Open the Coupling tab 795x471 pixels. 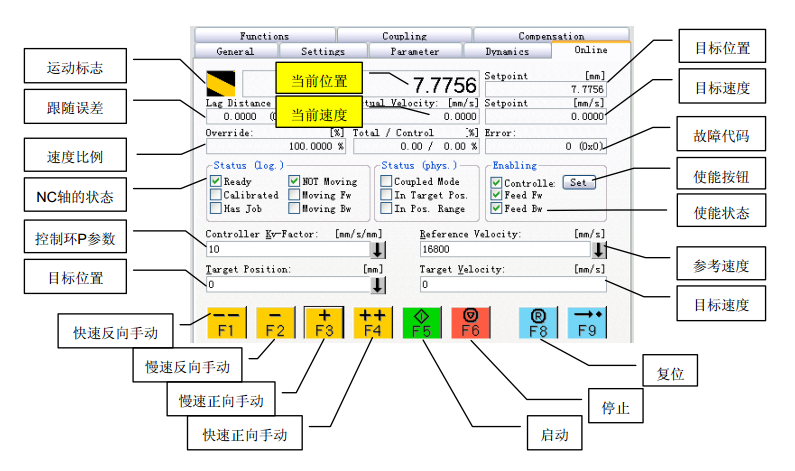[x=404, y=36]
